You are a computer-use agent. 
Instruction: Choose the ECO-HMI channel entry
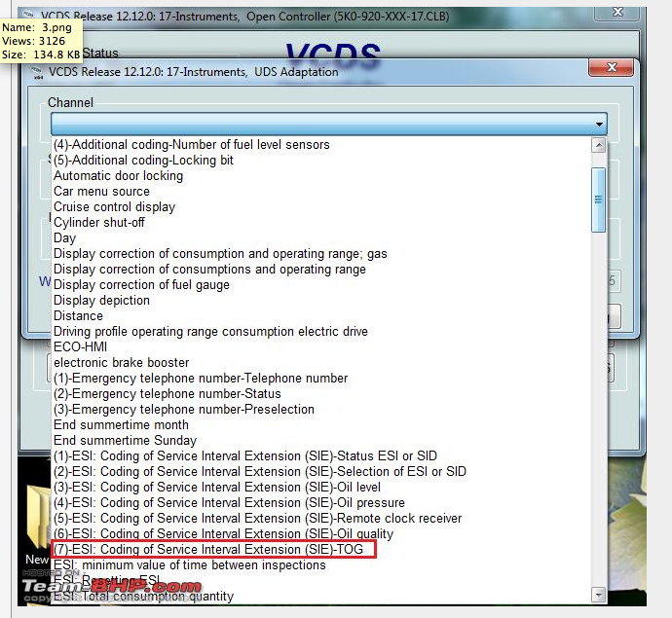coord(80,347)
